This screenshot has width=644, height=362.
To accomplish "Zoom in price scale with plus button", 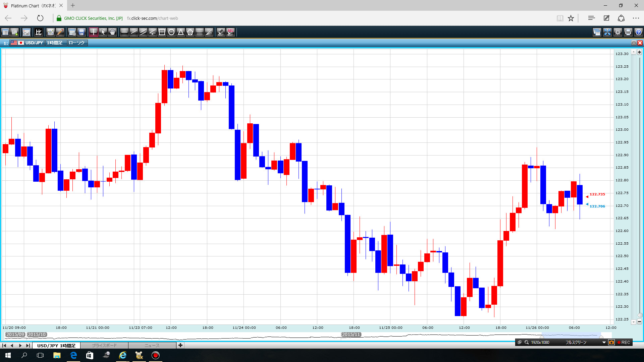I will (x=639, y=52).
